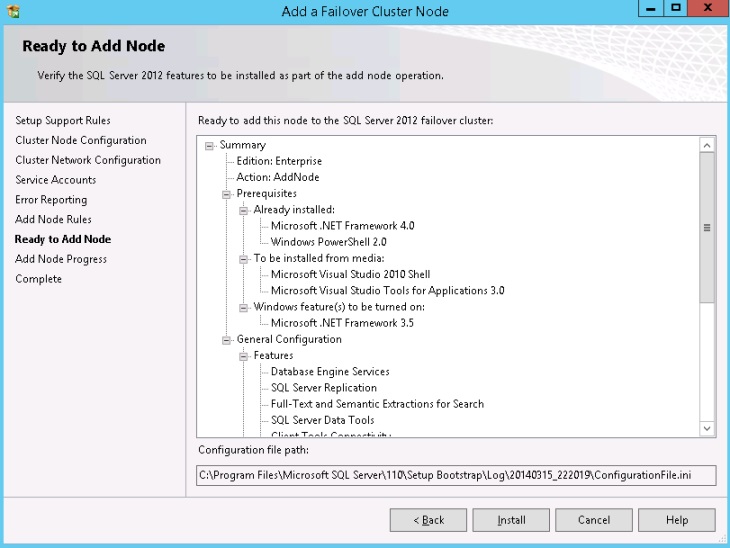Click the summary tree vertical scrollbar thumb
Image resolution: width=730 pixels, height=548 pixels.
tap(707, 227)
